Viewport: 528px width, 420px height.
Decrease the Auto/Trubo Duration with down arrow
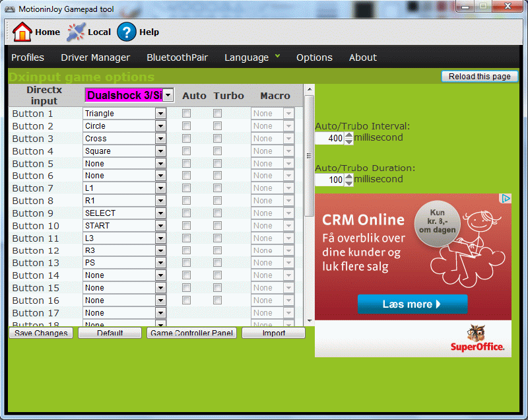tap(349, 183)
